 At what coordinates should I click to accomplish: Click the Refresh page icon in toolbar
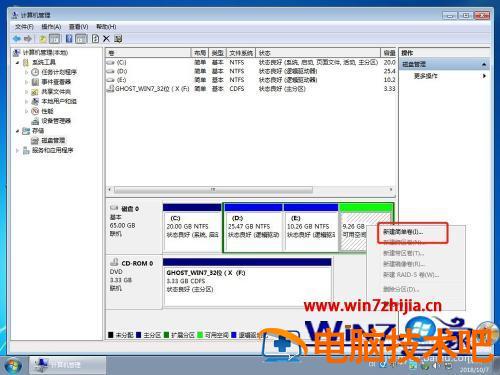coord(95,39)
